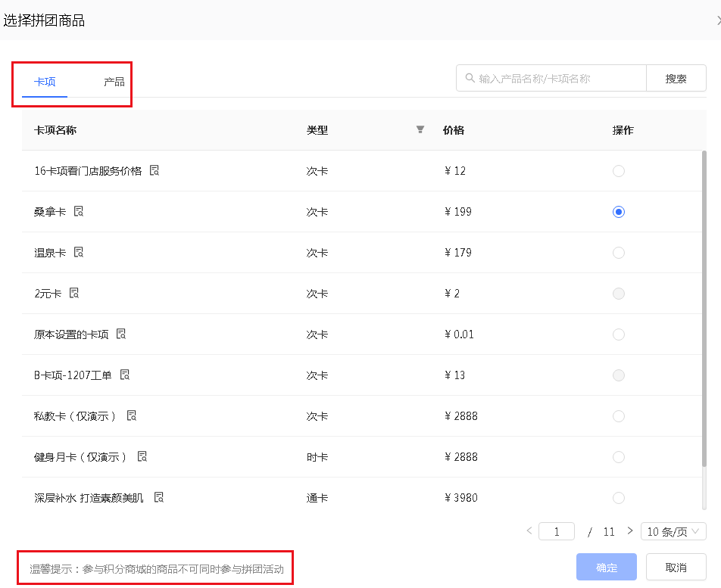
Task: Select radio button for 私教卡 row
Action: (x=619, y=416)
